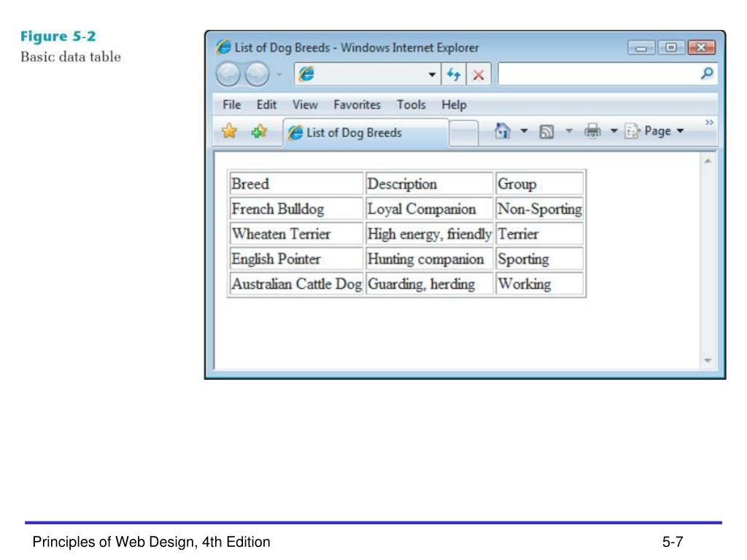Expand the Home button dropdown arrow

pos(524,131)
